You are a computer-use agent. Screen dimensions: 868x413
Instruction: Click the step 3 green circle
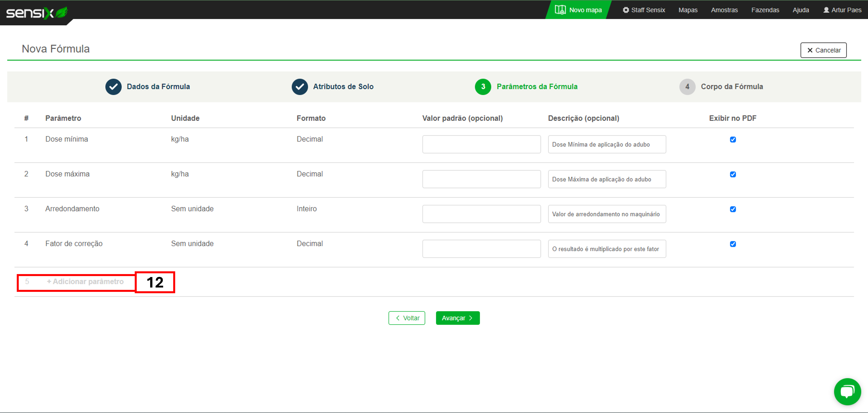483,87
